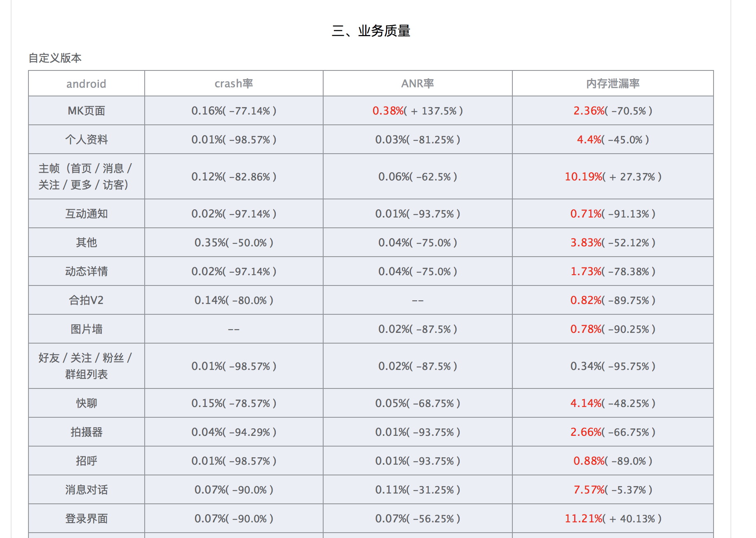Select the 动态详情 row label
756x538 pixels.
86,271
